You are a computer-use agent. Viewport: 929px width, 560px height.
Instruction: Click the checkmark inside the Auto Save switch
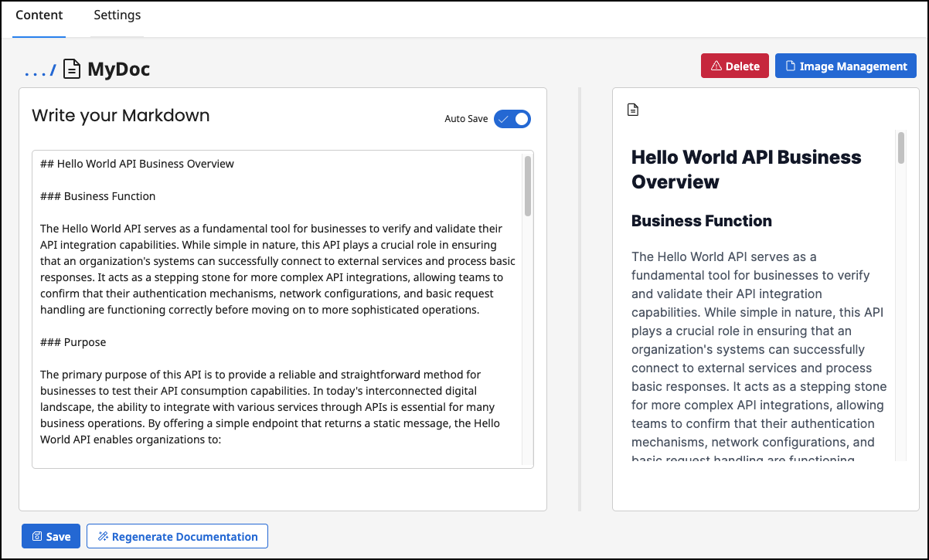pyautogui.click(x=505, y=119)
